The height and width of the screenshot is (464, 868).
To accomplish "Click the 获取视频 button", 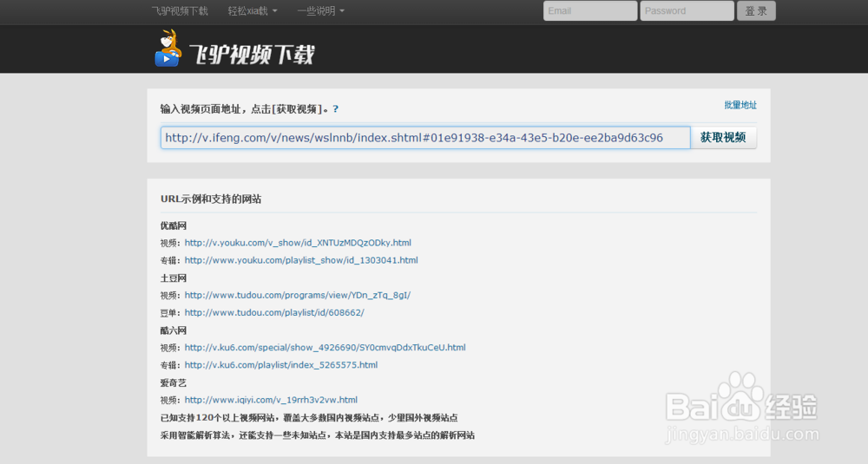I will (x=724, y=138).
